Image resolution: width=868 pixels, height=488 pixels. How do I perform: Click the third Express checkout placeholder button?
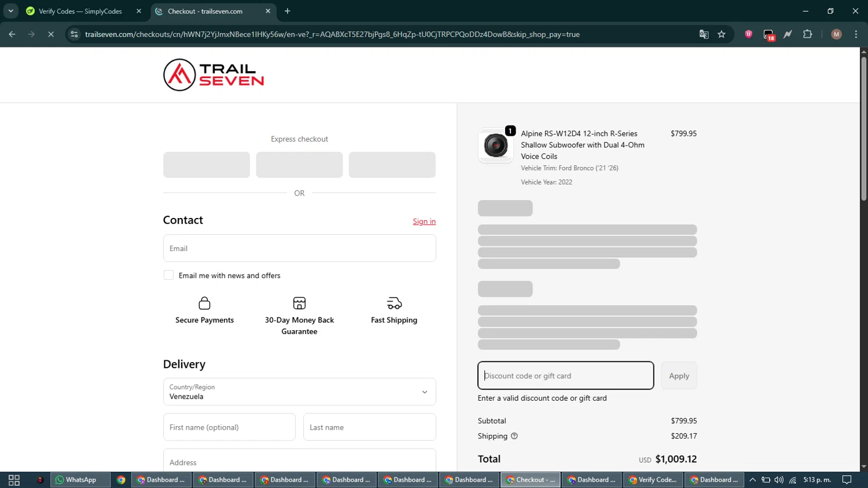click(392, 165)
